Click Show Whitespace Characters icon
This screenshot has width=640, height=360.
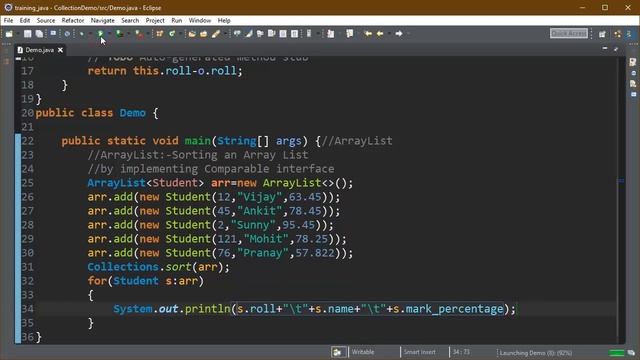pyautogui.click(x=294, y=34)
